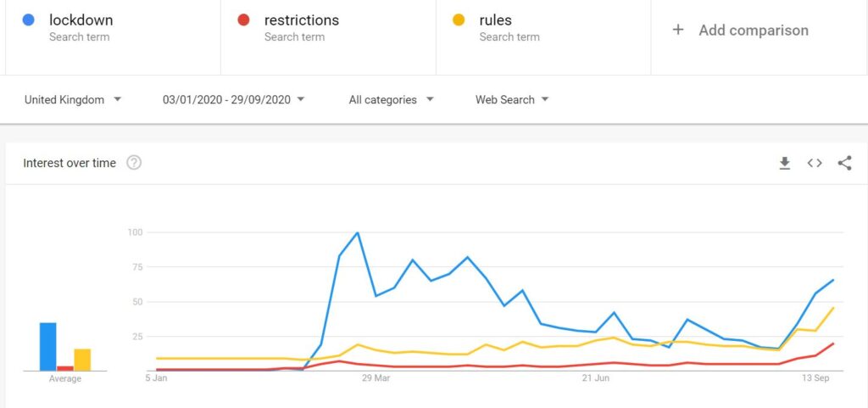Click the blue lockdown color dot

click(29, 20)
